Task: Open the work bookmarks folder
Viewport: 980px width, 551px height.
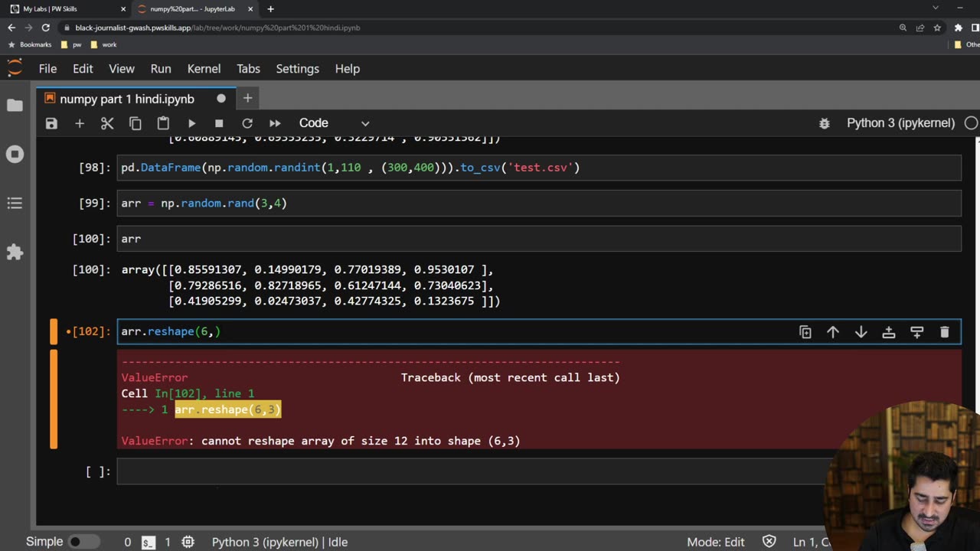Action: 104,44
